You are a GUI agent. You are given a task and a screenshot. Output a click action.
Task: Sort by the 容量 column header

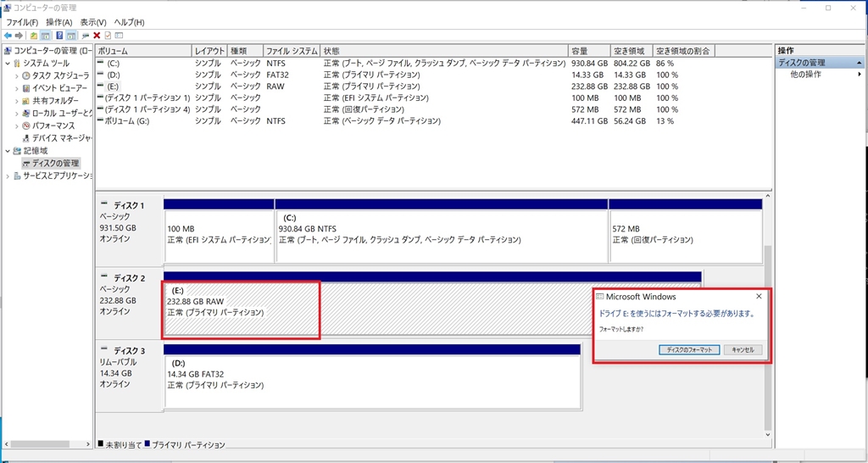coord(590,51)
